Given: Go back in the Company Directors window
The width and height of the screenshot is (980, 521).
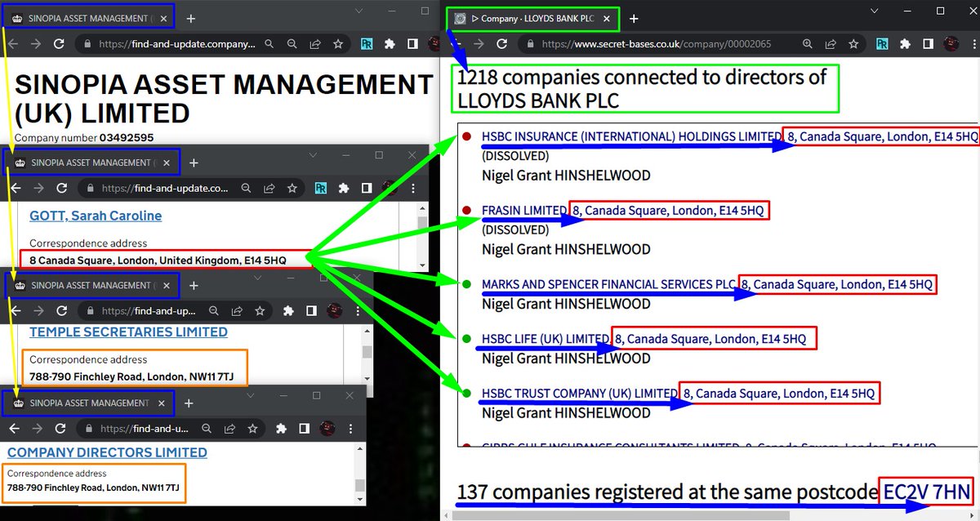Looking at the screenshot, I should (x=14, y=429).
